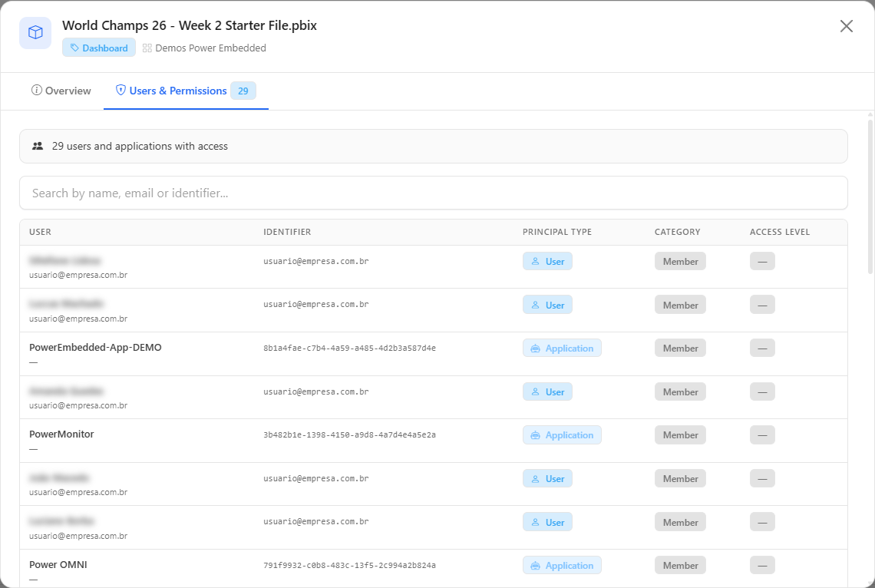Click the CATEGORY column header
Image resolution: width=875 pixels, height=588 pixels.
677,232
